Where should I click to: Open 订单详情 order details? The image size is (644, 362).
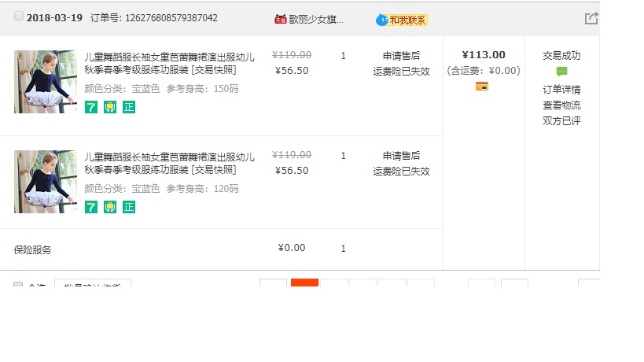coord(561,89)
